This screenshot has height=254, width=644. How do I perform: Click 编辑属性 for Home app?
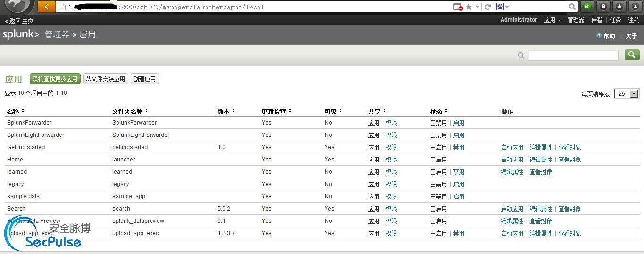(541, 160)
